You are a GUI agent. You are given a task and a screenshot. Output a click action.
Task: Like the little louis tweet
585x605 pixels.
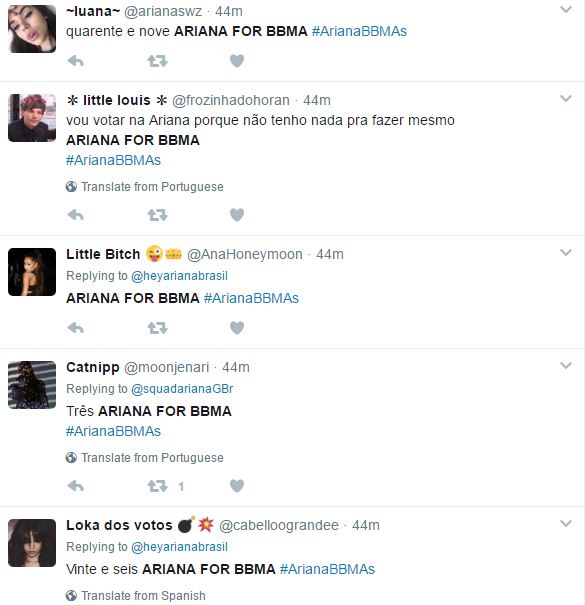[237, 215]
